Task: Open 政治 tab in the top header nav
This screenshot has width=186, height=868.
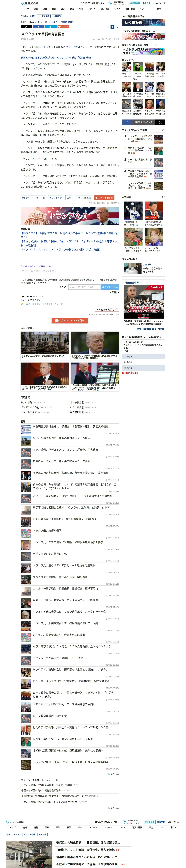Action: click(x=63, y=9)
